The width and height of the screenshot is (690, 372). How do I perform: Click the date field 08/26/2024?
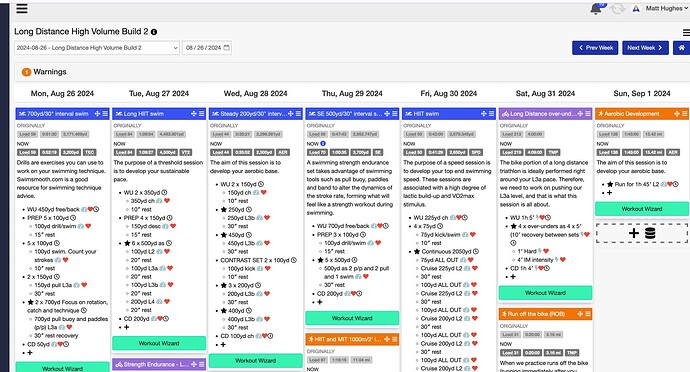point(208,48)
